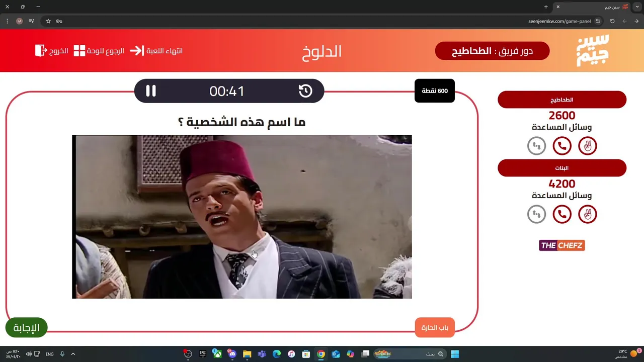Use البنات team swap lifeline
The width and height of the screenshot is (644, 362).
coord(536,214)
